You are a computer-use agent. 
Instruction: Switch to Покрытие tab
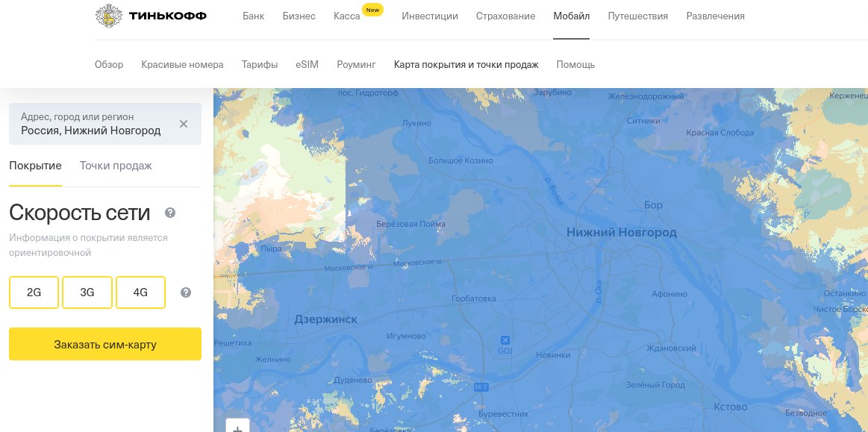tap(35, 166)
